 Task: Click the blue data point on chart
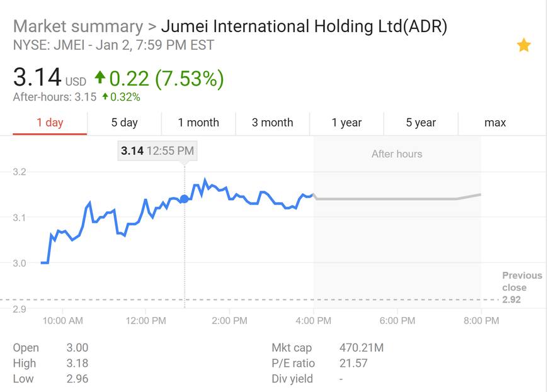(x=184, y=199)
